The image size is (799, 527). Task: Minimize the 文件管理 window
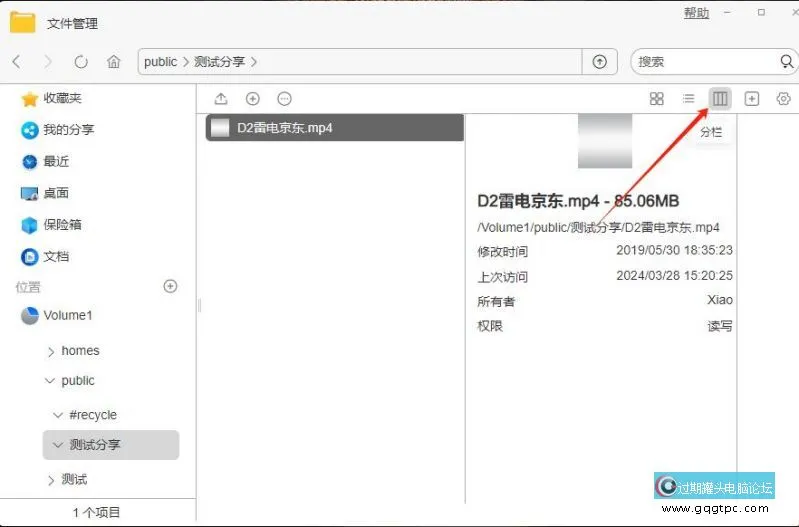coord(727,12)
